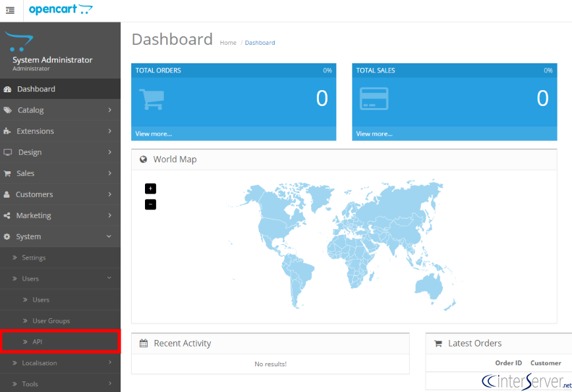The image size is (572, 392).
Task: Click the Order ID column header
Action: 508,363
